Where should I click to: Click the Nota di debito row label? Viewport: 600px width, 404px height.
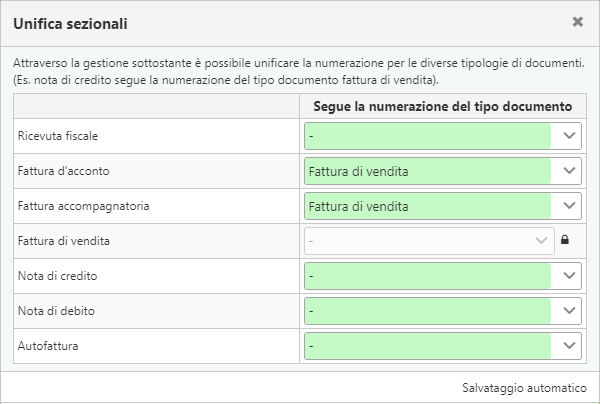[x=56, y=311]
